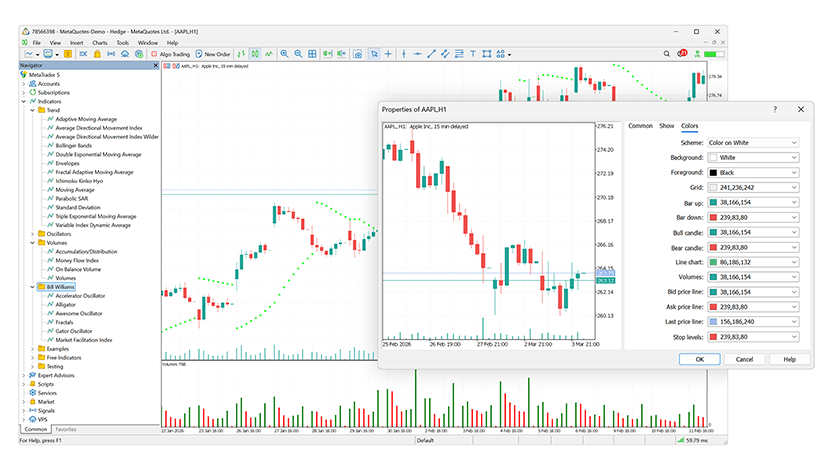This screenshot has height=470, width=833.
Task: Select the equidistant channel tool
Action: [x=445, y=54]
